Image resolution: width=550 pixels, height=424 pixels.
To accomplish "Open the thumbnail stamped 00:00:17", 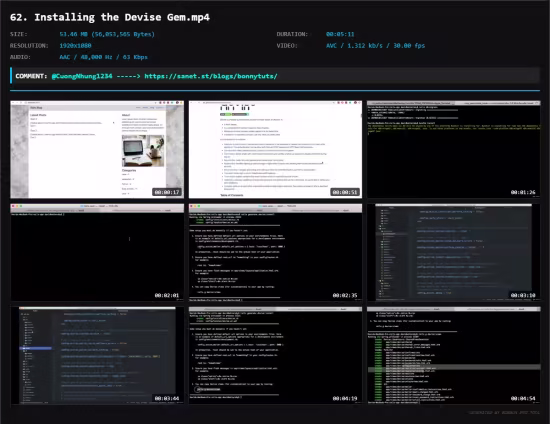I will pos(97,149).
